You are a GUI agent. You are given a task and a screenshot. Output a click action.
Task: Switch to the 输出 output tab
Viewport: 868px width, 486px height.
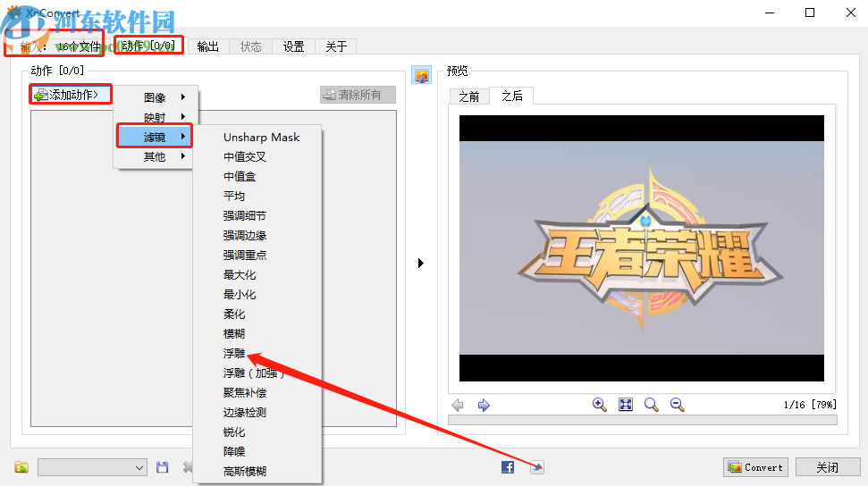(x=208, y=46)
